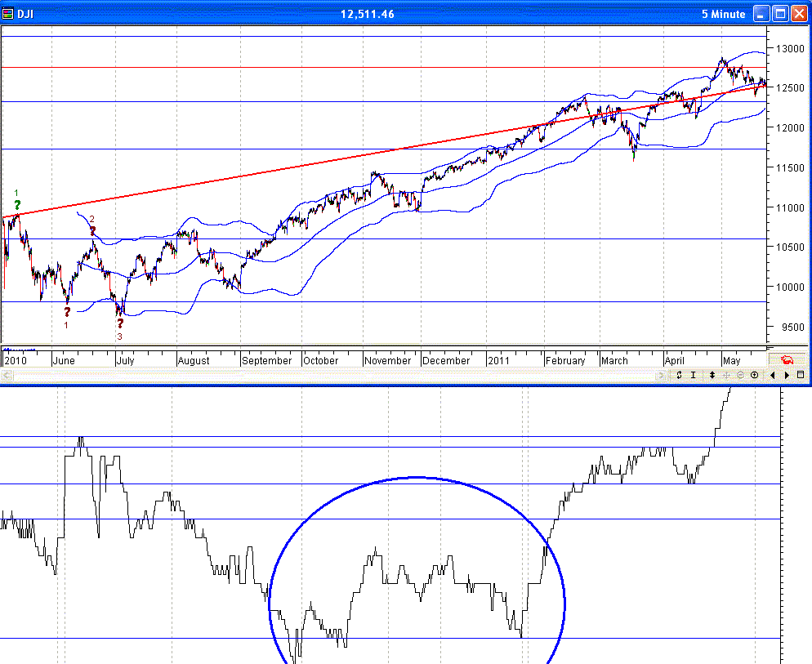Click the dark red question mark labeled 2
The width and height of the screenshot is (812, 664).
(x=92, y=230)
